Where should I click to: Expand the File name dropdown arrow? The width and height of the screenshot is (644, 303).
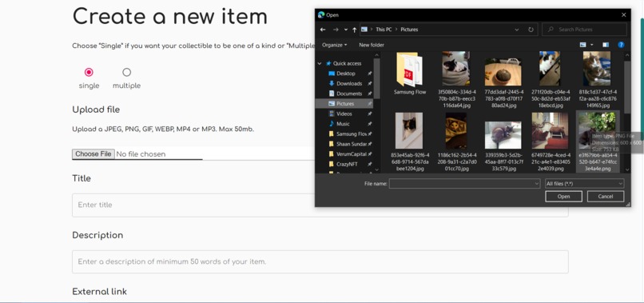[x=536, y=184]
